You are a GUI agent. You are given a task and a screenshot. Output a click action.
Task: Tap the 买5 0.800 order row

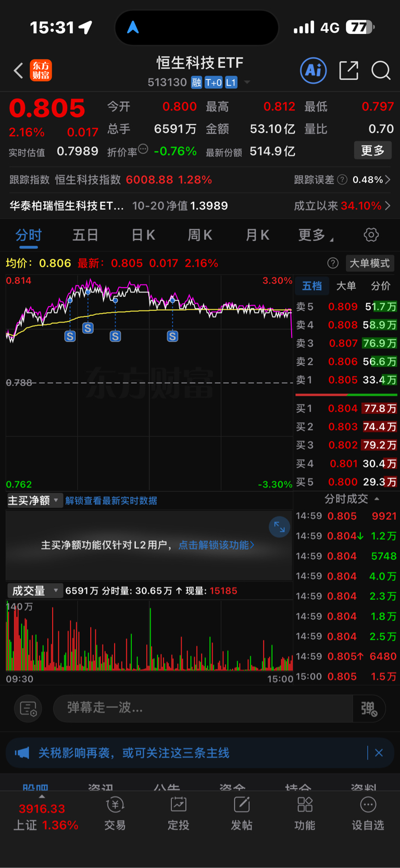click(x=346, y=482)
